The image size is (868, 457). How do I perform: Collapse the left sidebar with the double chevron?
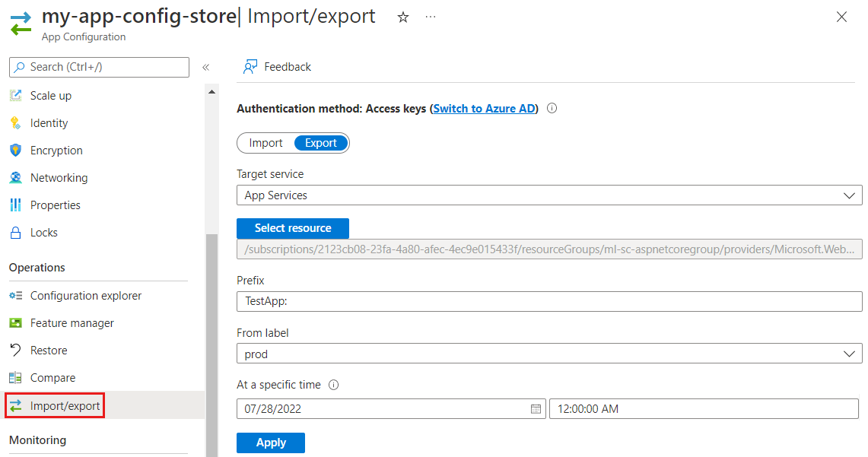(205, 67)
